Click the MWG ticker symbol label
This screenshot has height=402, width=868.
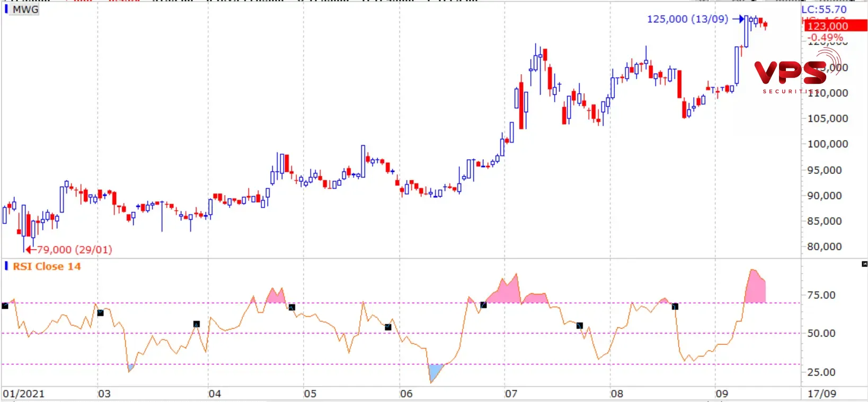[25, 10]
